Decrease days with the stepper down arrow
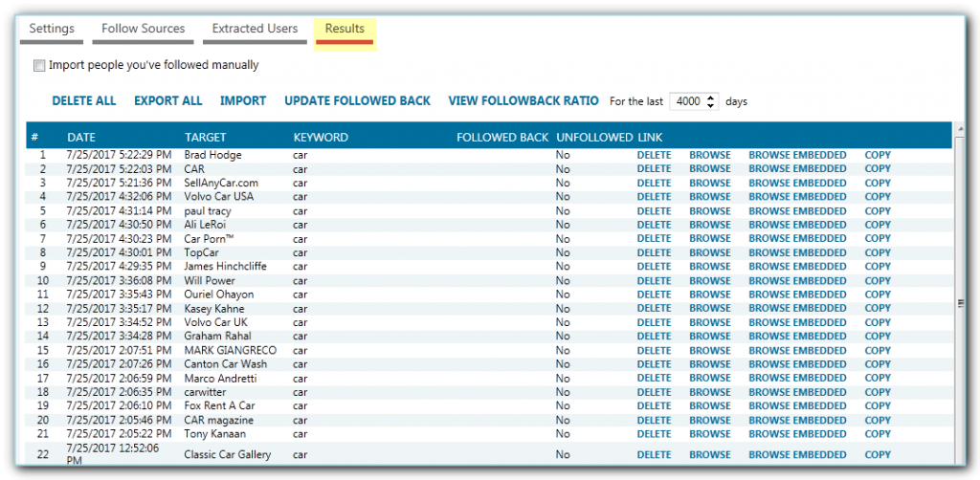The height and width of the screenshot is (480, 980). [711, 105]
